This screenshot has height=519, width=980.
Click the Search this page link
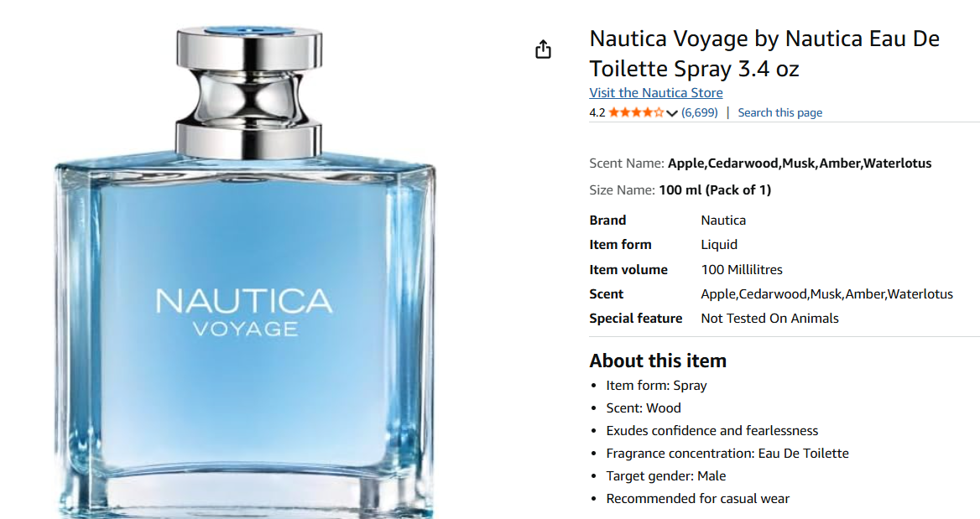click(780, 112)
